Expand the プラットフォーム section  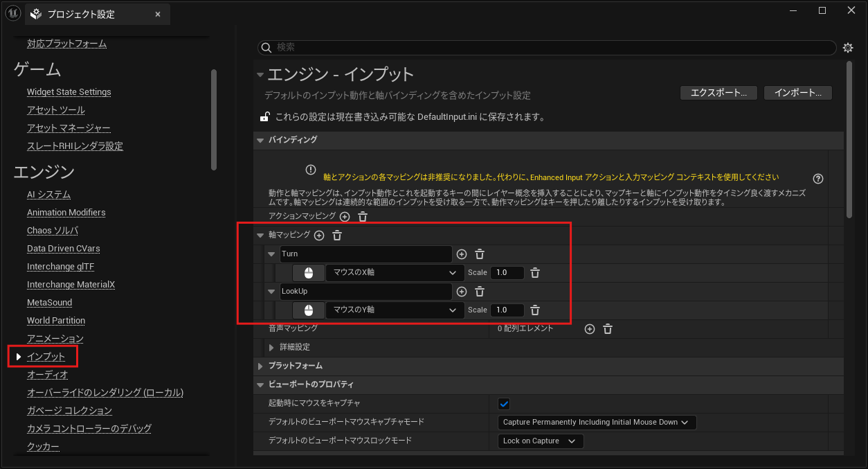click(x=261, y=366)
